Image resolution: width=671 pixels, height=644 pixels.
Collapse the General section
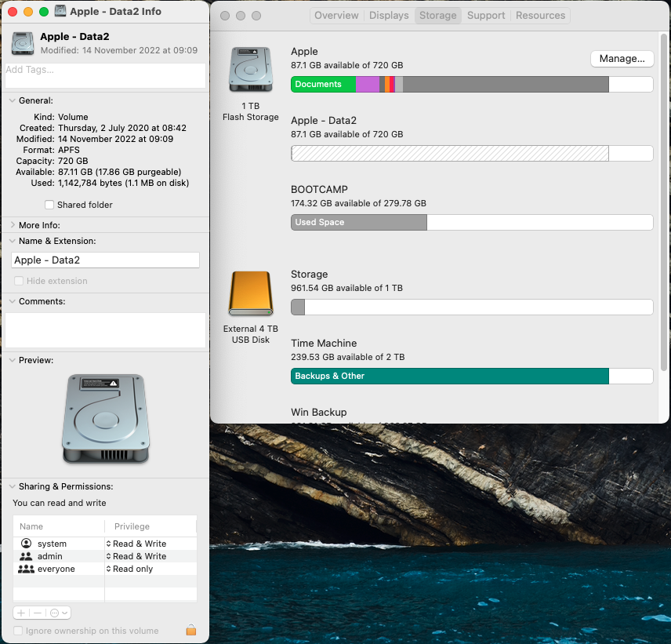coord(13,100)
